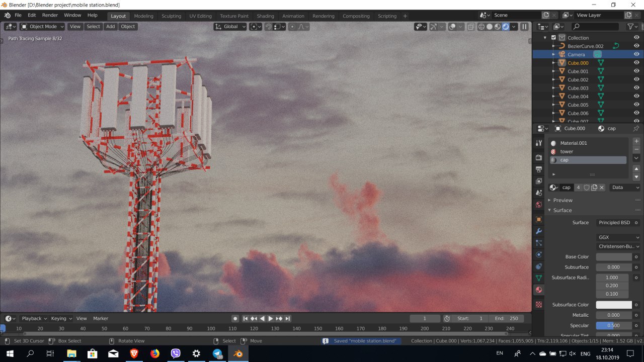Jump to the timeline start frame

pyautogui.click(x=246, y=318)
